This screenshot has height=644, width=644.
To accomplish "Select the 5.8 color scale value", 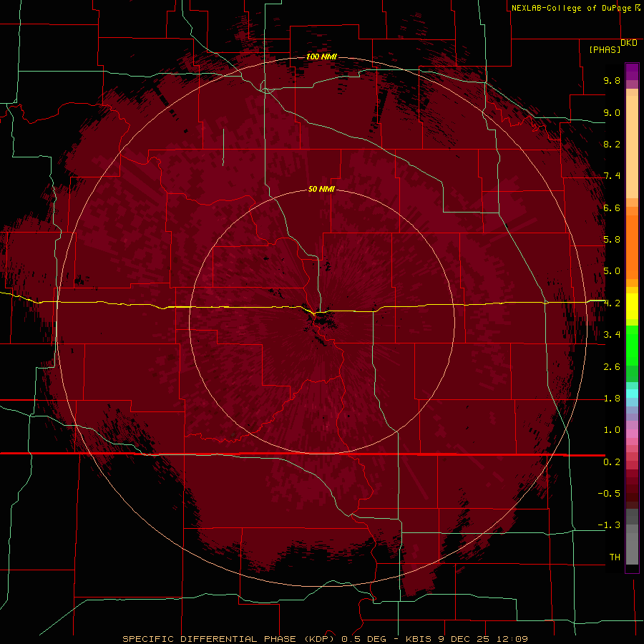I will click(612, 240).
